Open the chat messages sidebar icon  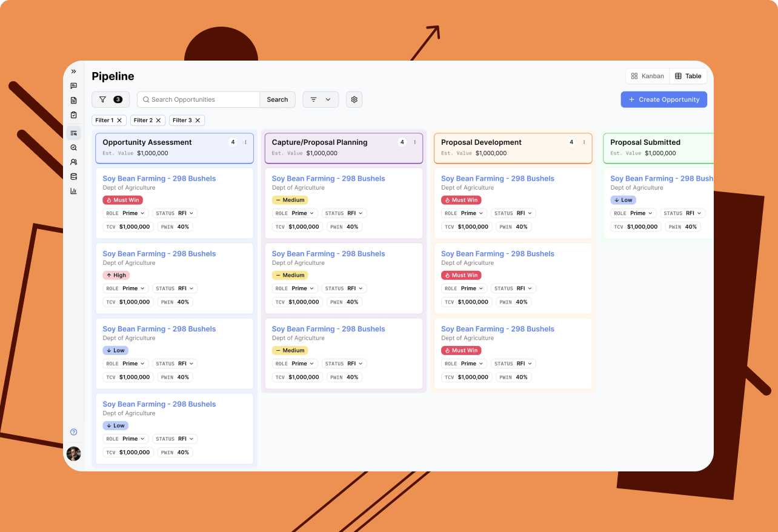73,86
